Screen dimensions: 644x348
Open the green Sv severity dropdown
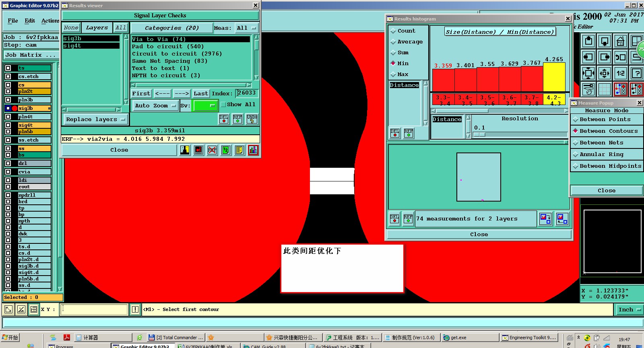(x=205, y=106)
